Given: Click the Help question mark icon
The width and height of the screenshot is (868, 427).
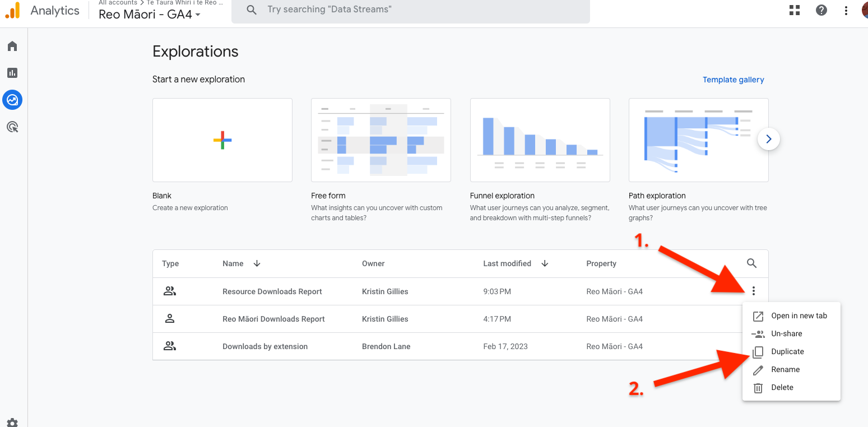Looking at the screenshot, I should click(x=821, y=10).
